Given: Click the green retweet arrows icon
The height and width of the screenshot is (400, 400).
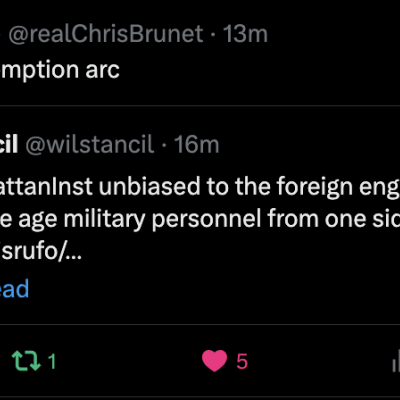Looking at the screenshot, I should tap(26, 361).
